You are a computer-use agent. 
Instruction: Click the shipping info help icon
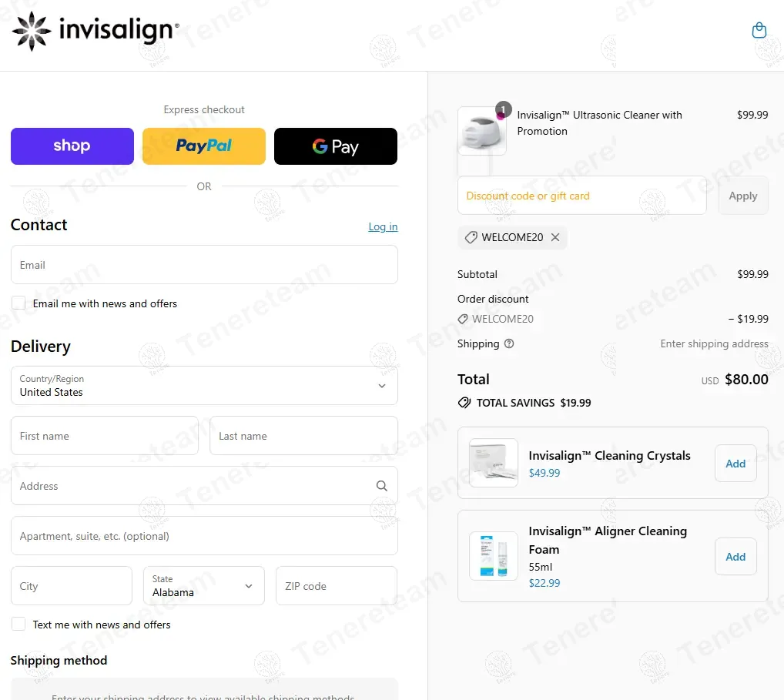(x=508, y=344)
